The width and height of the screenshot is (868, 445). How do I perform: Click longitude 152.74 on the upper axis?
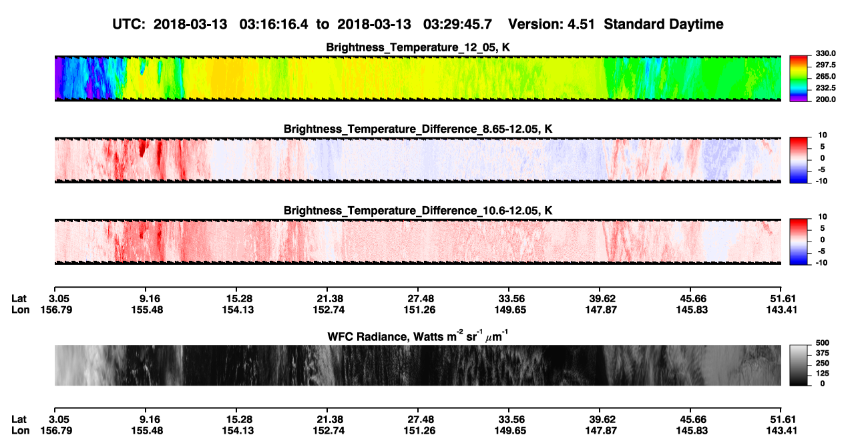pos(330,310)
